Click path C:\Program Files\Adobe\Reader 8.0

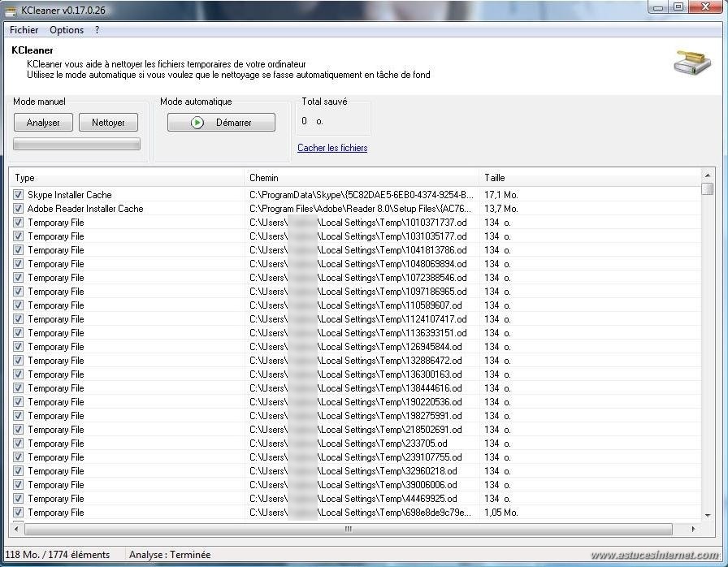[360, 208]
